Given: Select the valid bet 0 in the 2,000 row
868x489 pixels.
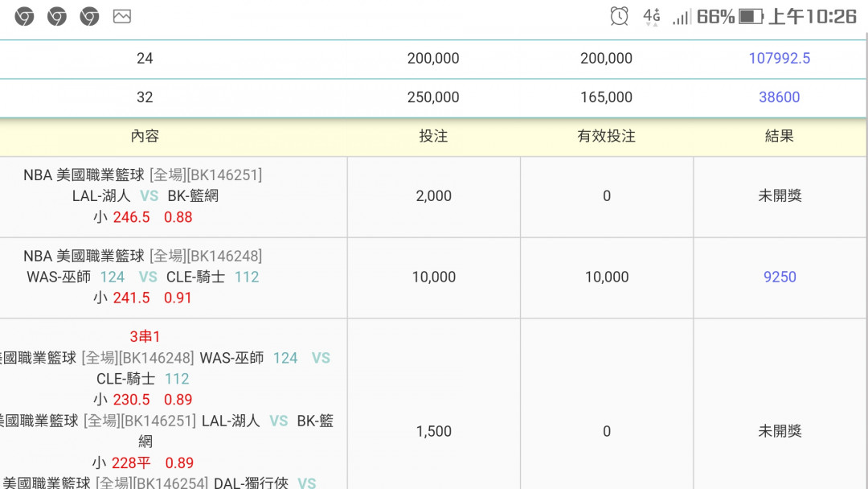Looking at the screenshot, I should 607,196.
